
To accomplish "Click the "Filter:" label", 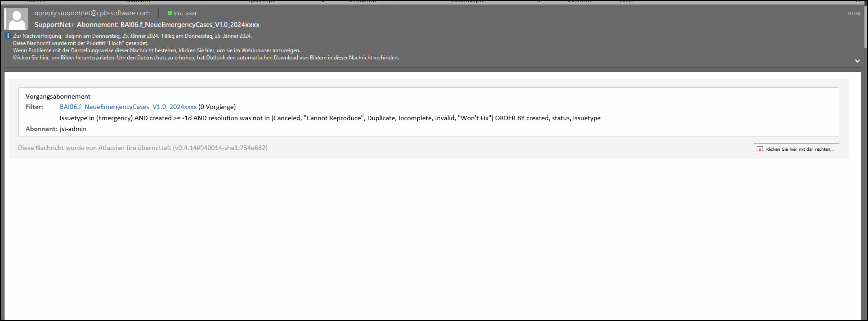I will (x=34, y=107).
